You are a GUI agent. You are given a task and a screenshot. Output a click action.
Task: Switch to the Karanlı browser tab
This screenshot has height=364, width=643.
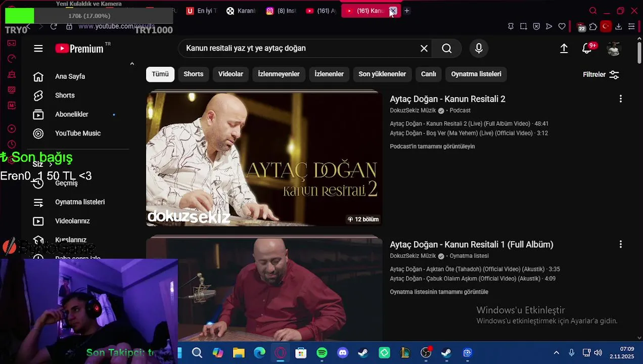click(242, 11)
